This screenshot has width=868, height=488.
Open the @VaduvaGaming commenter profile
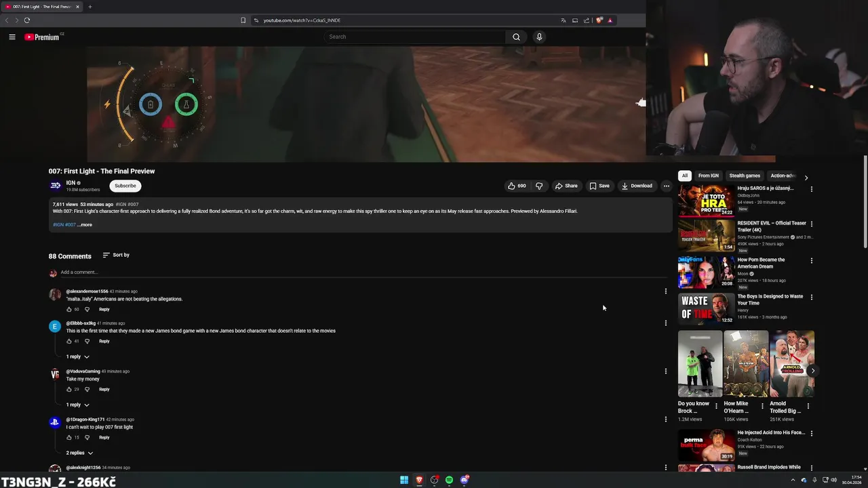pos(55,374)
